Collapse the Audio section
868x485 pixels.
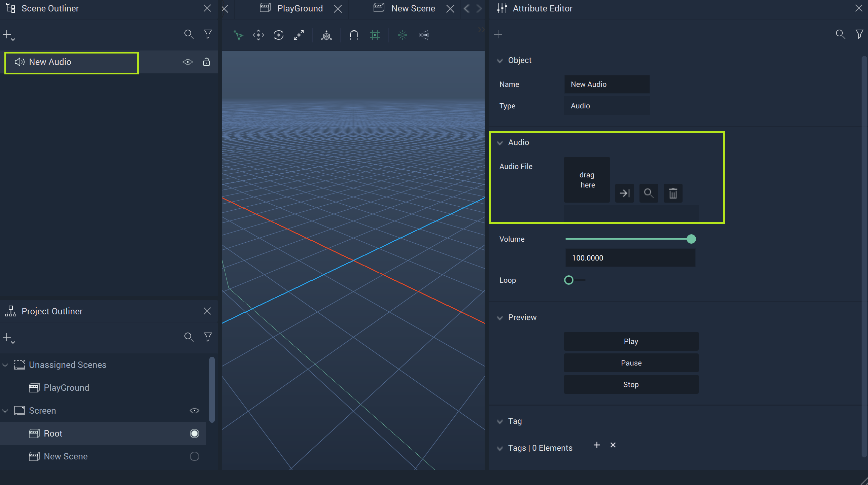pyautogui.click(x=500, y=143)
